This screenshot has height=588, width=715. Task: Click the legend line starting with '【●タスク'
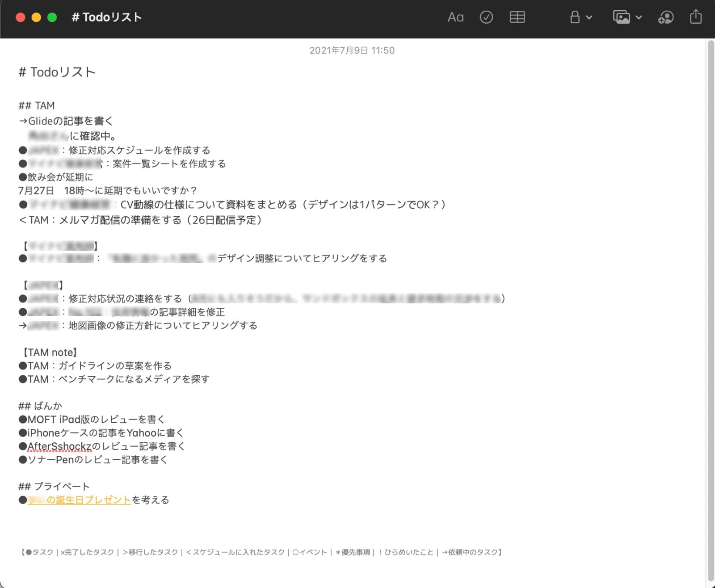pos(262,552)
